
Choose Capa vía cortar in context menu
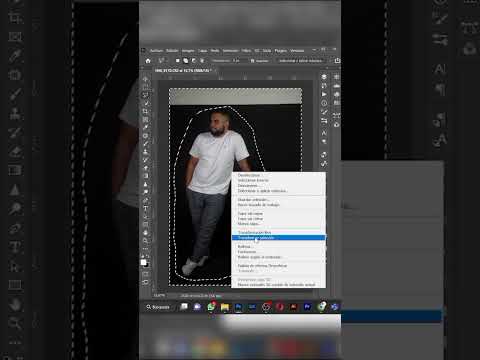tap(278, 219)
